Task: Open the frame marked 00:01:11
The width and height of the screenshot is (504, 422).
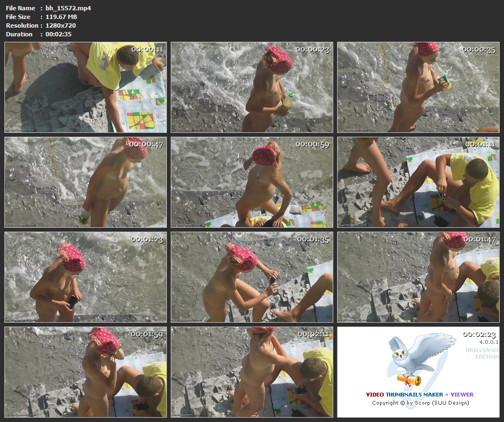Action: [418, 182]
